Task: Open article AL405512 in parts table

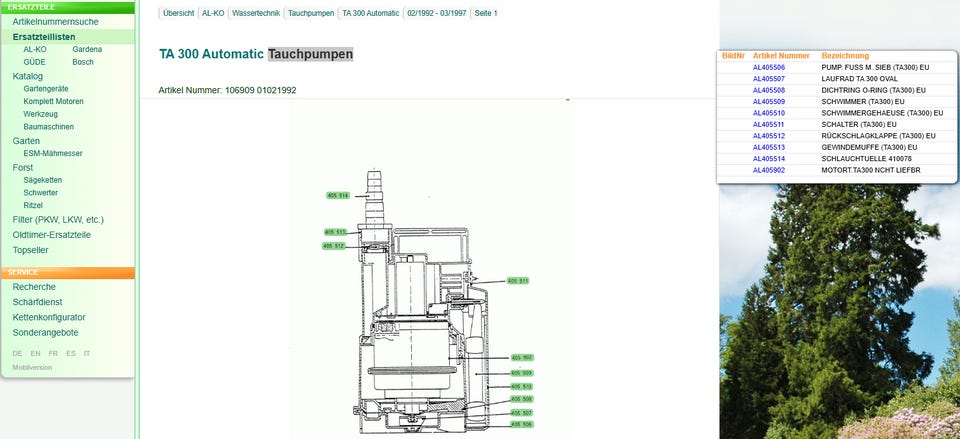Action: (768, 136)
